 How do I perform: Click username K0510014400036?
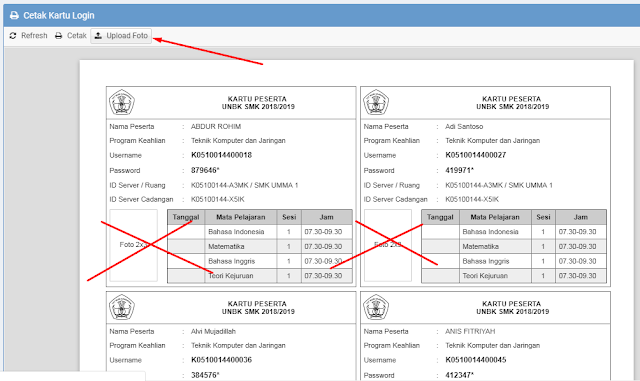click(x=221, y=360)
